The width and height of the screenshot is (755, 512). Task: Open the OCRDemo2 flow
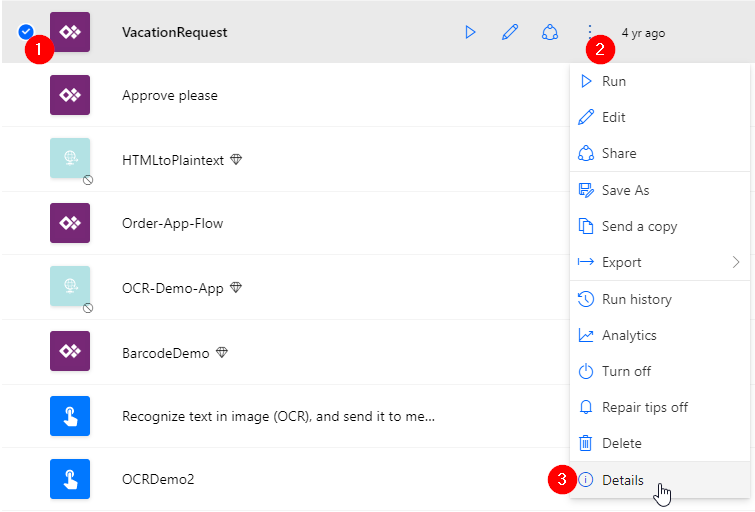point(158,479)
